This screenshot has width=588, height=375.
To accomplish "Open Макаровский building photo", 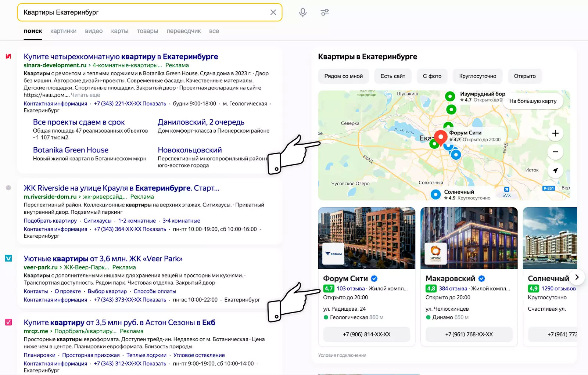I will 469,238.
